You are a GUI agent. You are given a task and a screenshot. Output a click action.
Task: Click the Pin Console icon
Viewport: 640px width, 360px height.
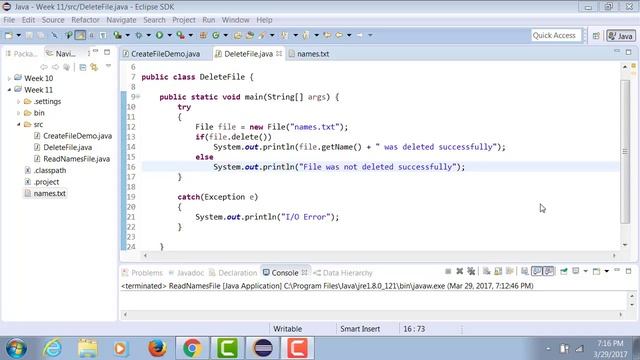pyautogui.click(x=564, y=271)
